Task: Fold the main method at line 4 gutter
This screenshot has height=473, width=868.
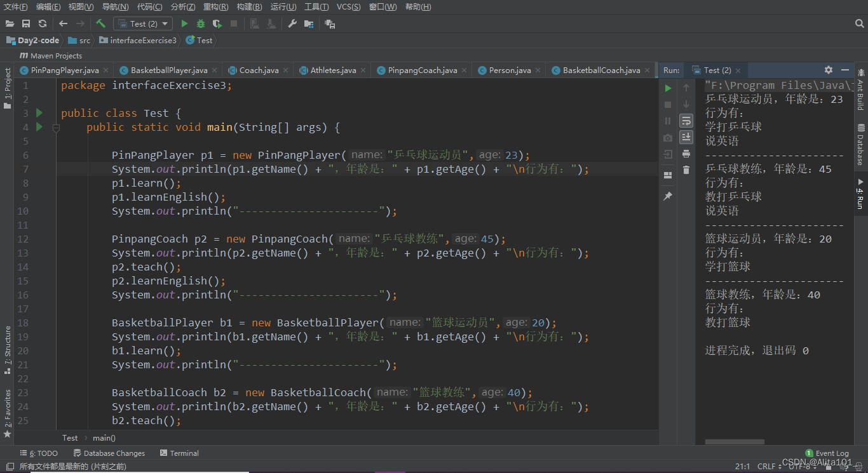Action: click(x=56, y=128)
